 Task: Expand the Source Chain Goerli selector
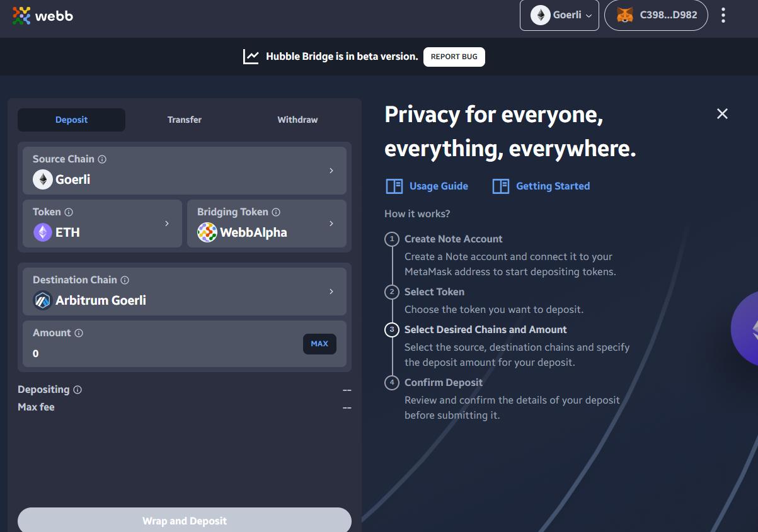[x=185, y=171]
